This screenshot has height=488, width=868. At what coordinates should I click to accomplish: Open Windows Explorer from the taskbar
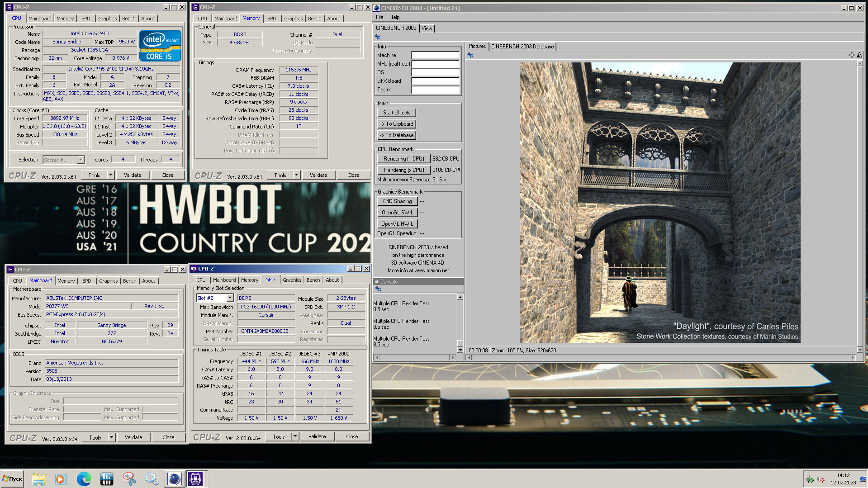pos(39,479)
